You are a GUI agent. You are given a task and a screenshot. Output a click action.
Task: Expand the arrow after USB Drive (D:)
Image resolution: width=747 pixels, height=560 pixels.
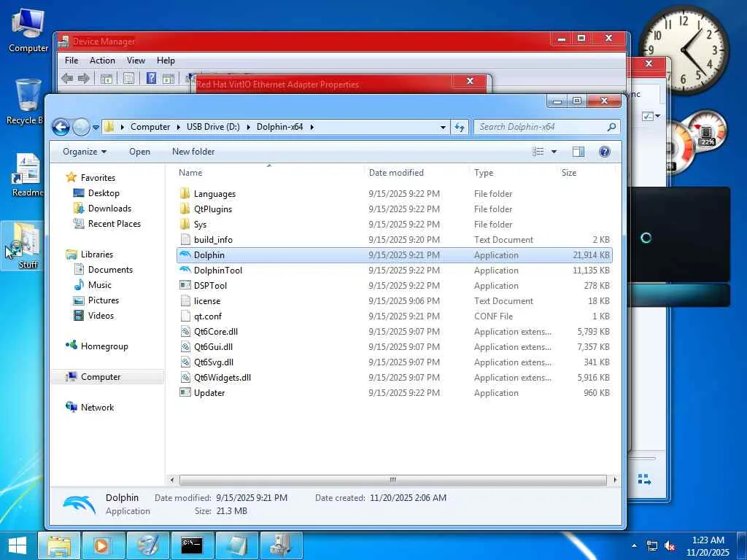(248, 127)
